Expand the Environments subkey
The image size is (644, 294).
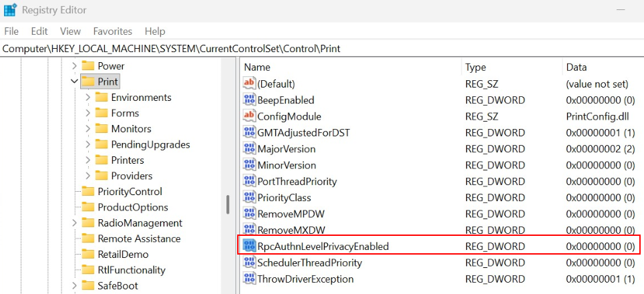(x=88, y=98)
